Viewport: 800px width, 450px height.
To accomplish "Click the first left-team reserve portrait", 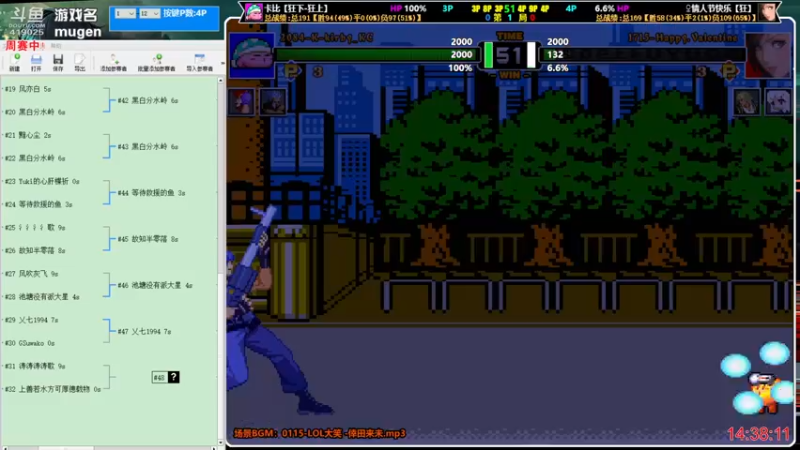I will click(241, 102).
